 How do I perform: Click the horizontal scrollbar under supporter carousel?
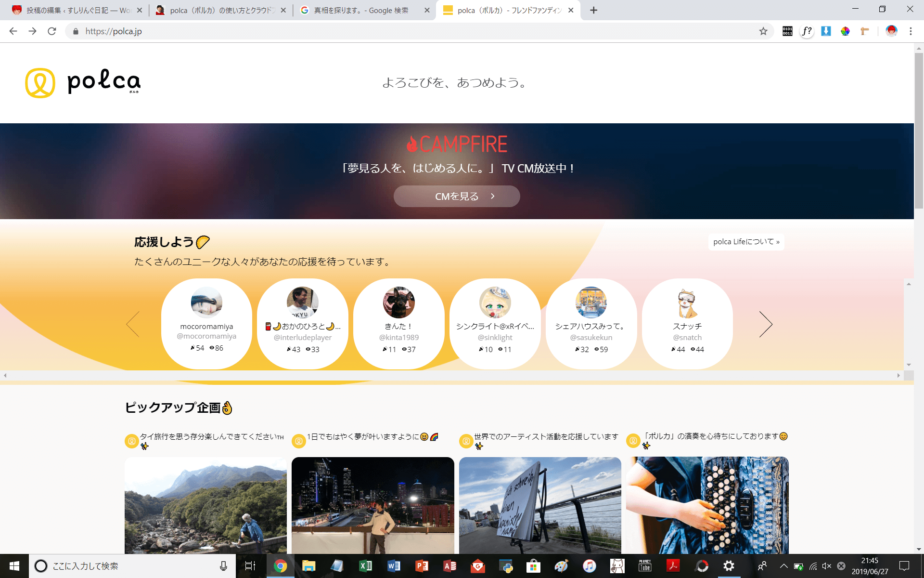pyautogui.click(x=451, y=375)
